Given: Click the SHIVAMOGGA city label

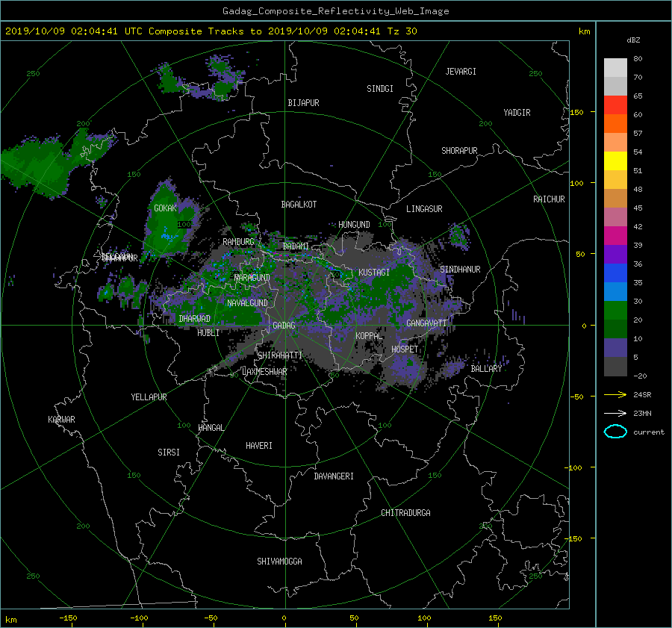Looking at the screenshot, I should tap(279, 562).
